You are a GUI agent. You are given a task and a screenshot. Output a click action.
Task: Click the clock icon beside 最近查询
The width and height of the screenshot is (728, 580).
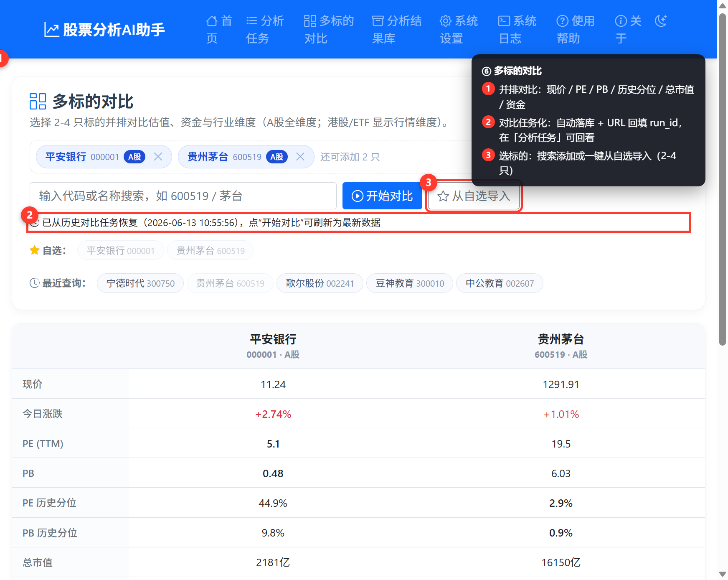(x=34, y=283)
